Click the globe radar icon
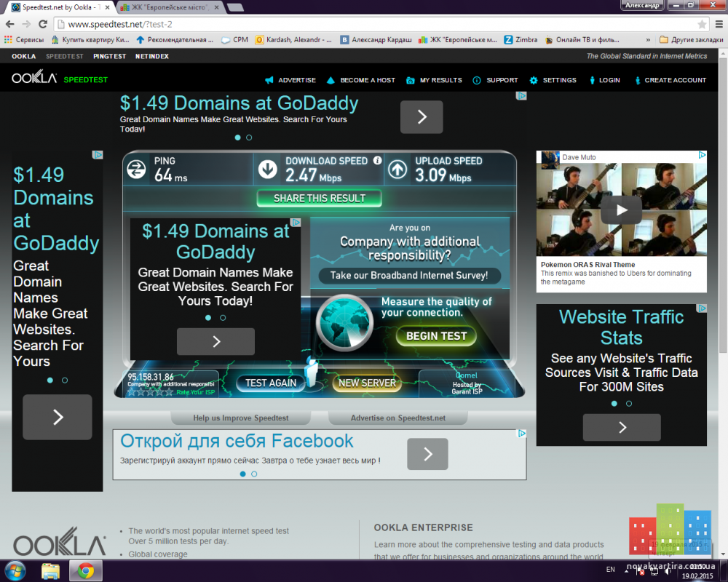 (344, 322)
